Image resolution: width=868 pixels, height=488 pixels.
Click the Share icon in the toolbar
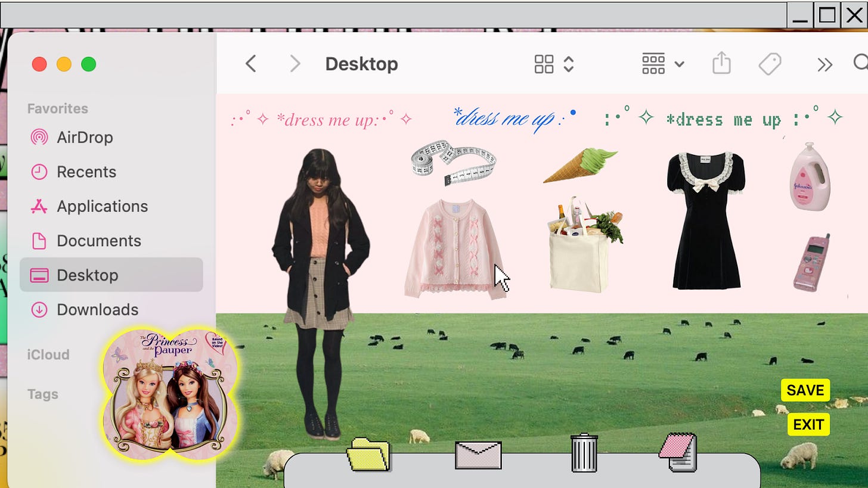pyautogui.click(x=721, y=63)
